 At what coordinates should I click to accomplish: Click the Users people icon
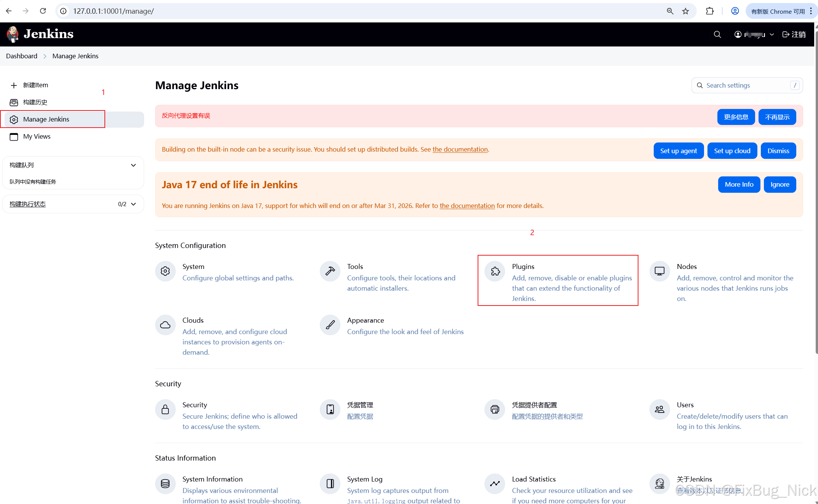tap(659, 410)
